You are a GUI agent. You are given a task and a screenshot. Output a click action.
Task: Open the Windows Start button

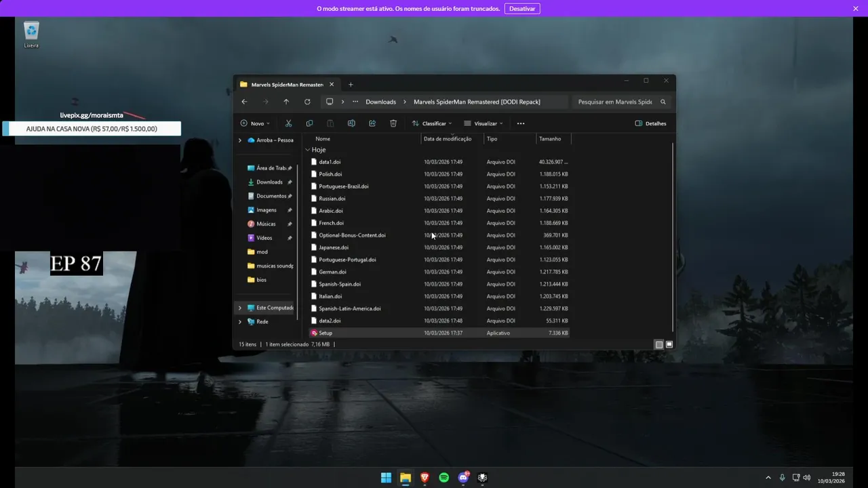[x=386, y=477]
